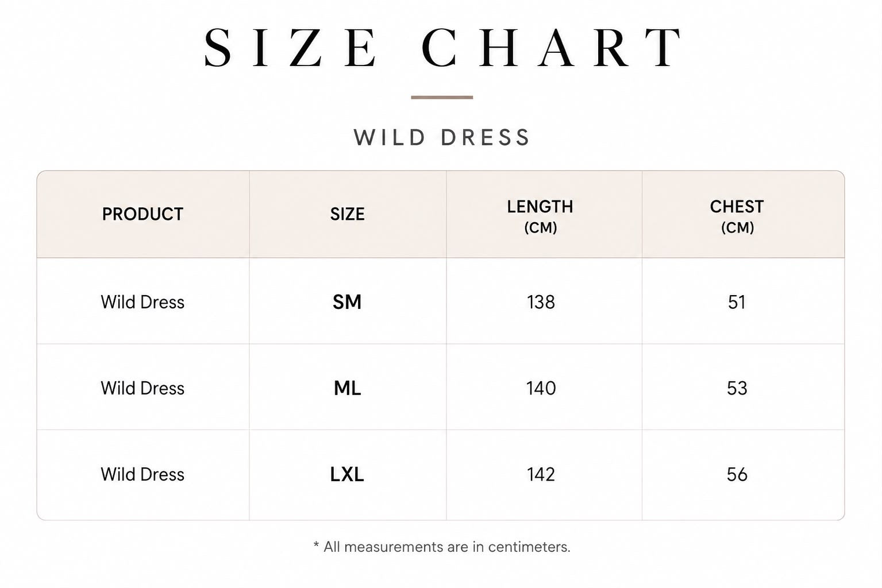Click the CHEST (CM) column header
This screenshot has height=588, width=882.
pos(737,216)
